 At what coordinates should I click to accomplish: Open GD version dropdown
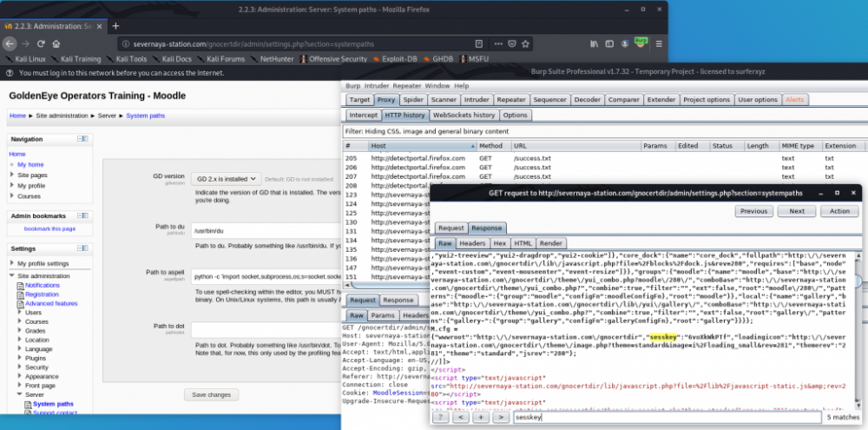pos(226,179)
